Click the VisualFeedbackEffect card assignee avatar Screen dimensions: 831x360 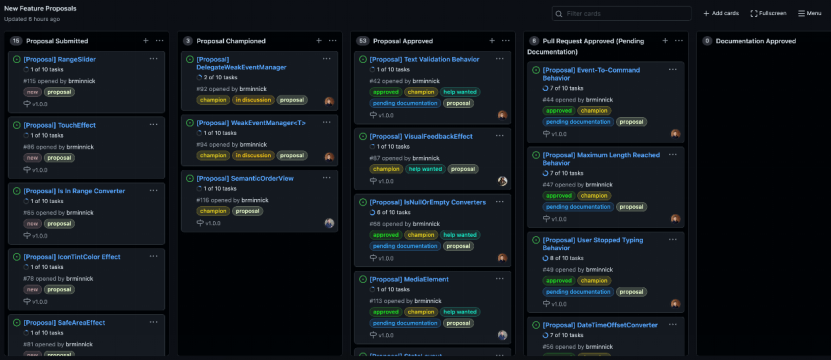click(502, 181)
